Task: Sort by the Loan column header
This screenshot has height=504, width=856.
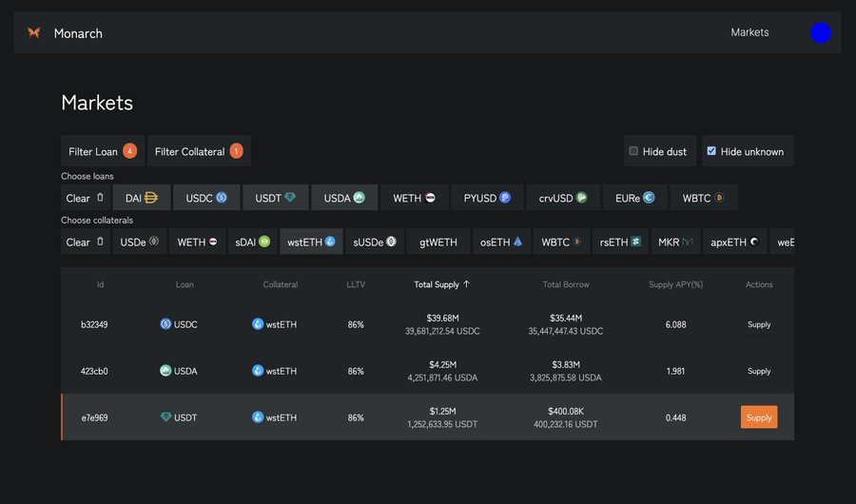Action: click(x=185, y=284)
